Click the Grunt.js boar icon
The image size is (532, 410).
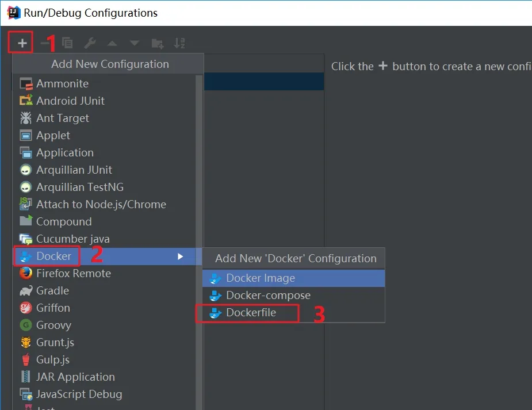tap(26, 343)
